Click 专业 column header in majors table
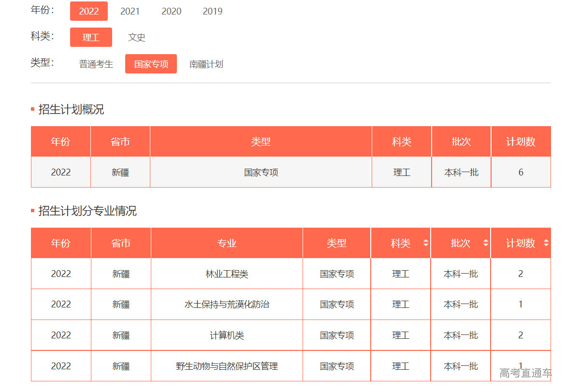This screenshot has width=566, height=392. pyautogui.click(x=227, y=243)
